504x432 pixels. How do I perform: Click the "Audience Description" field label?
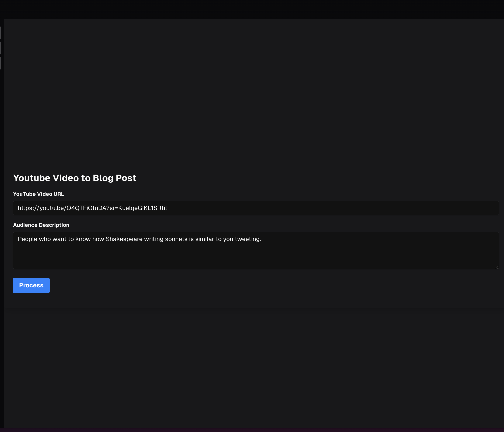(41, 225)
